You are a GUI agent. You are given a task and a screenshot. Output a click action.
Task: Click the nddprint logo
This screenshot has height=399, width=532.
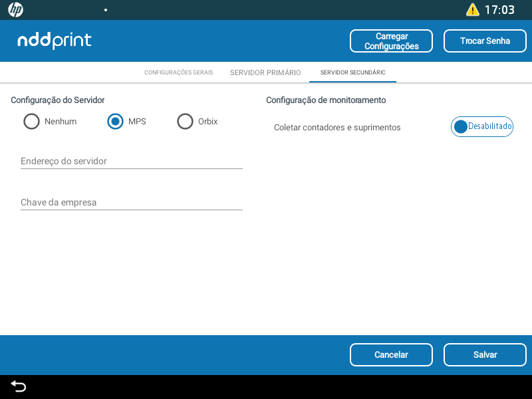click(x=55, y=41)
